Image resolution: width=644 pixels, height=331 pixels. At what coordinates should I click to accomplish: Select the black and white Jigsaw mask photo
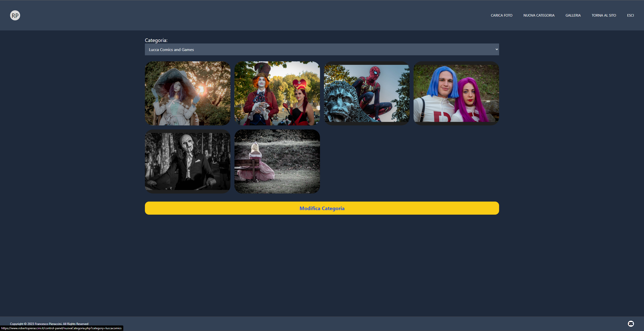coord(187,161)
